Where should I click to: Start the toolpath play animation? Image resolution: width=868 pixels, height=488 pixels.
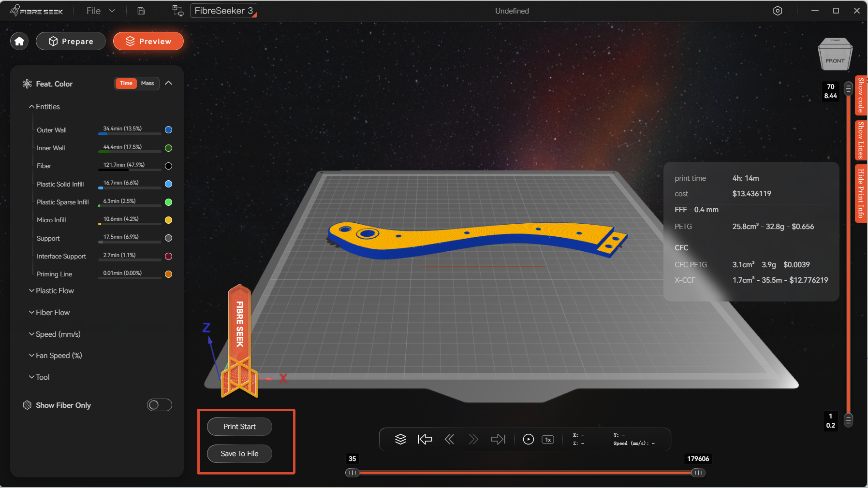(x=529, y=439)
